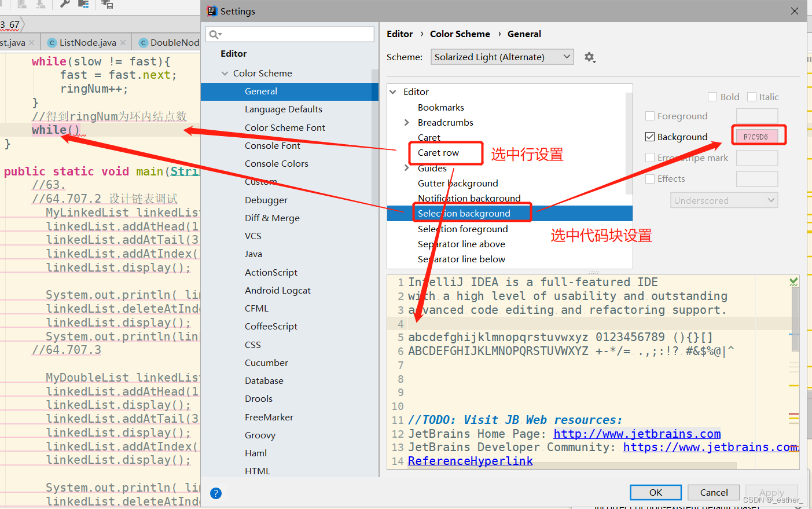812x509 pixels.
Task: Open the Underscored effects dropdown
Action: coord(724,200)
